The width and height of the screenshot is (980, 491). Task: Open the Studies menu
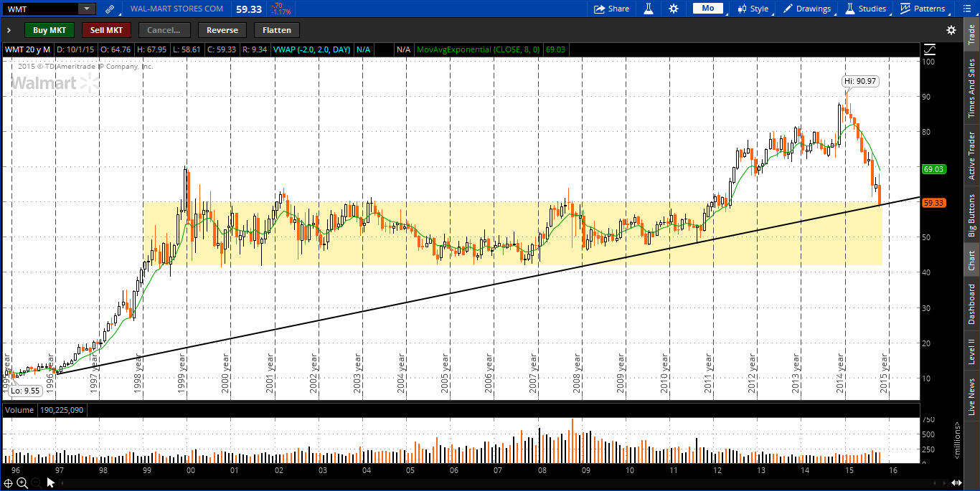(x=866, y=9)
